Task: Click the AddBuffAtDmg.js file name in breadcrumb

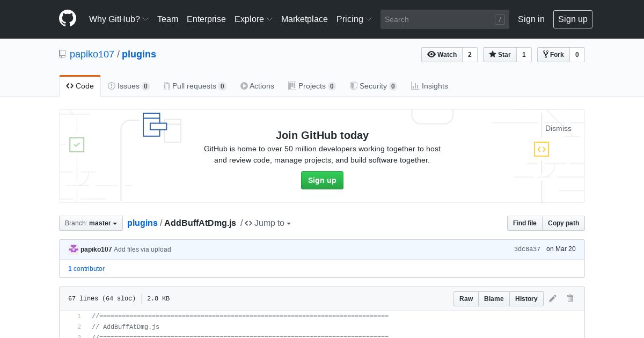Action: tap(200, 223)
